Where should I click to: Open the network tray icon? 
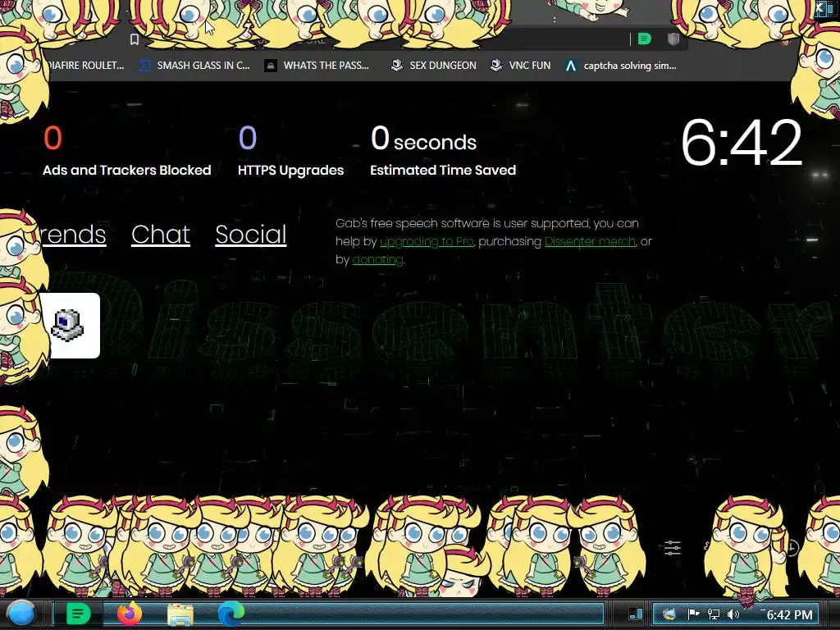point(714,614)
